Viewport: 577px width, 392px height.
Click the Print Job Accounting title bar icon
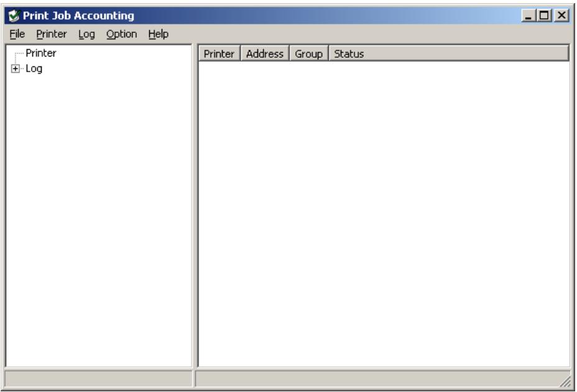(x=14, y=16)
